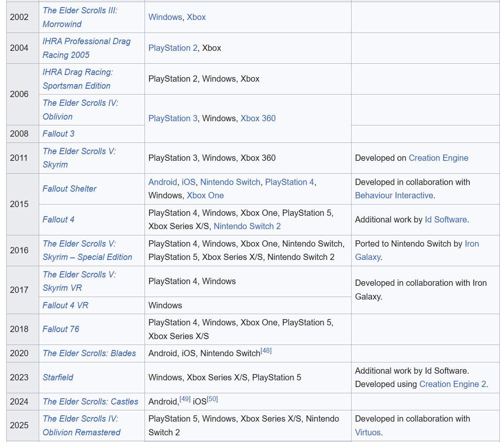Open the Creation Engine 2 link
The image size is (504, 442).
[x=453, y=384]
